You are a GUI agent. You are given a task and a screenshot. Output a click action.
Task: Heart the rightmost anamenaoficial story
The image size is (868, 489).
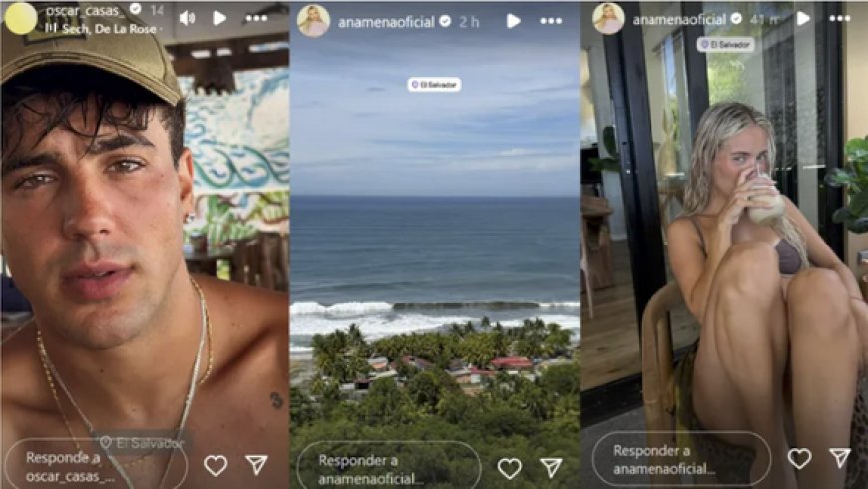click(799, 458)
